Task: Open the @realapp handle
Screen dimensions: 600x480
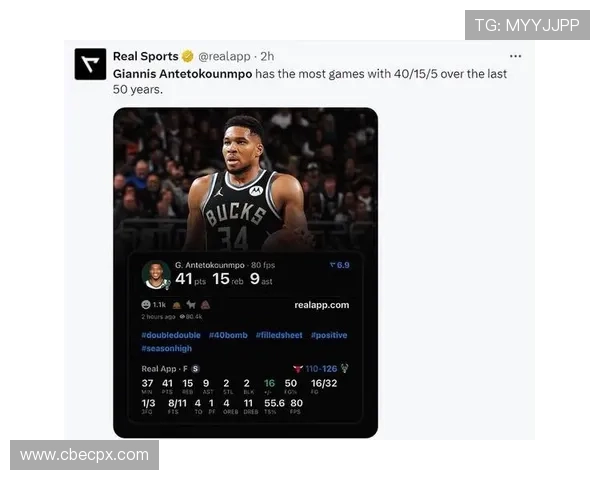Action: (224, 56)
